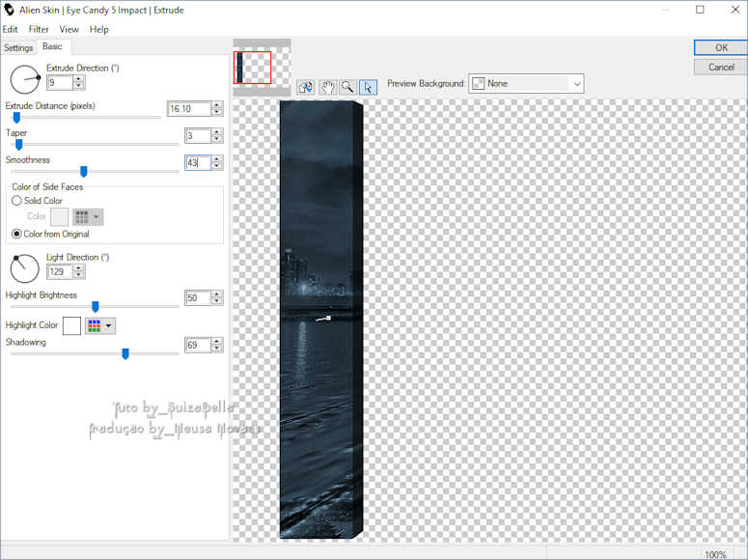
Task: Click the Highlight Brightness spinner arrows
Action: pos(217,298)
